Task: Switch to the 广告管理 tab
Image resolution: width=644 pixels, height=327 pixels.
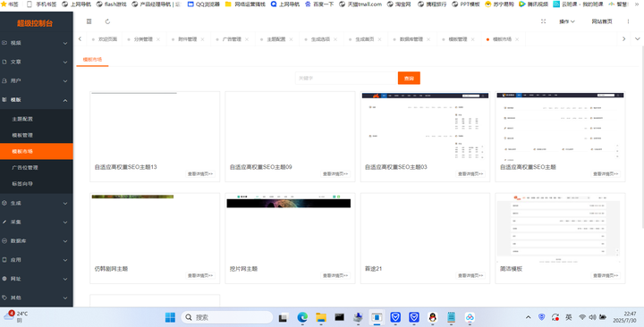Action: [232, 39]
